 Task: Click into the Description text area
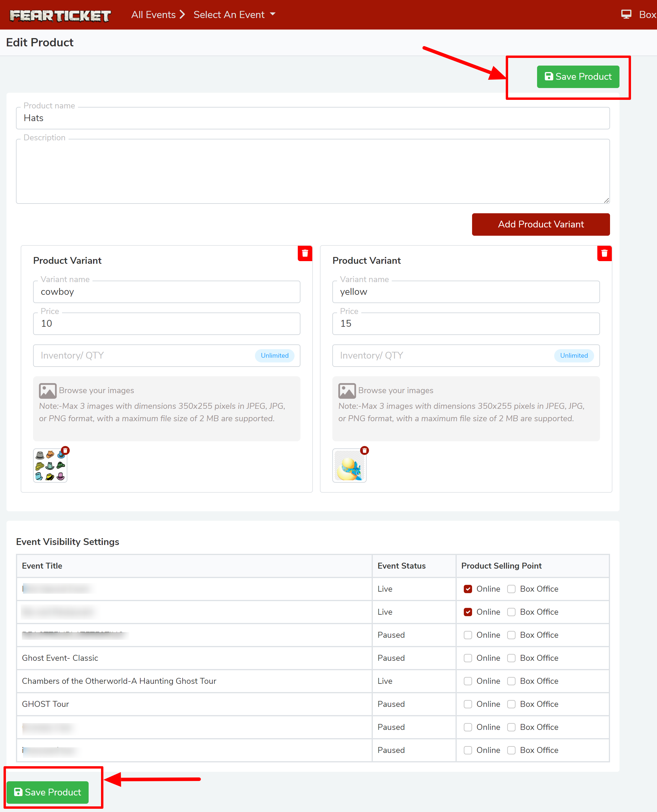pos(313,171)
